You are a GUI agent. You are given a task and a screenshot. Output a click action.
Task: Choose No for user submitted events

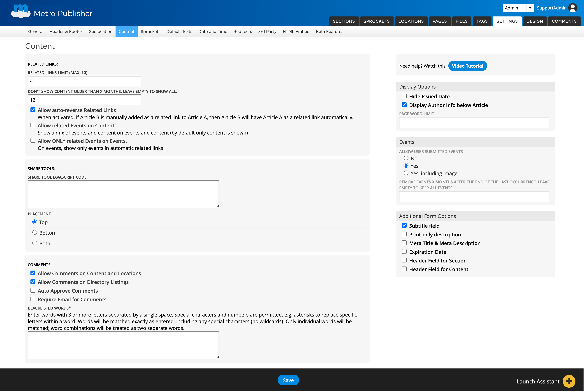tap(406, 158)
